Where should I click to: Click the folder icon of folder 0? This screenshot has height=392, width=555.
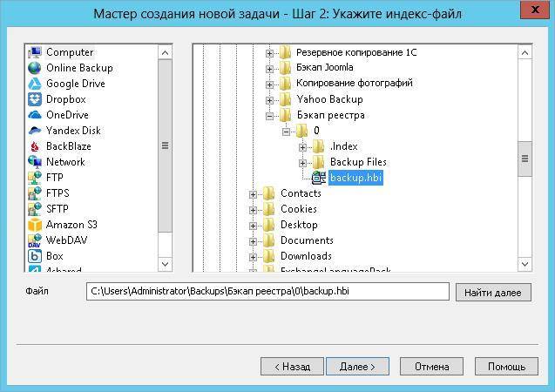click(301, 131)
